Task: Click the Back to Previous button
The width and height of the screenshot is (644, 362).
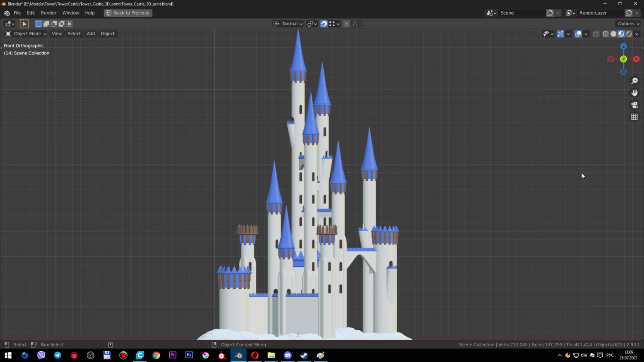Action: [x=128, y=13]
